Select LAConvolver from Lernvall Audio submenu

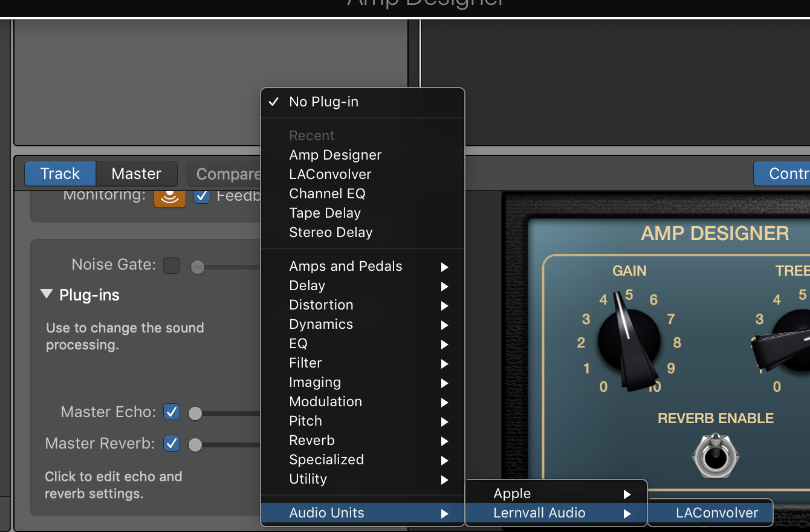pyautogui.click(x=716, y=513)
